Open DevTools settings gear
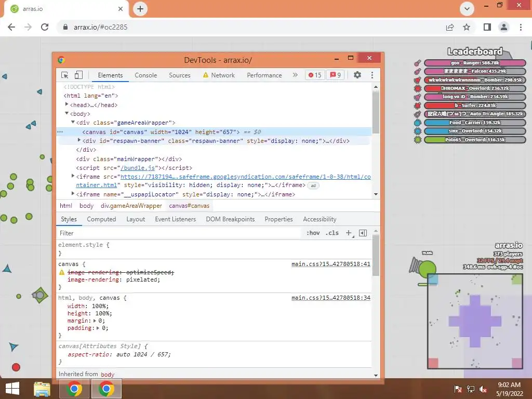The width and height of the screenshot is (532, 399). click(x=357, y=75)
